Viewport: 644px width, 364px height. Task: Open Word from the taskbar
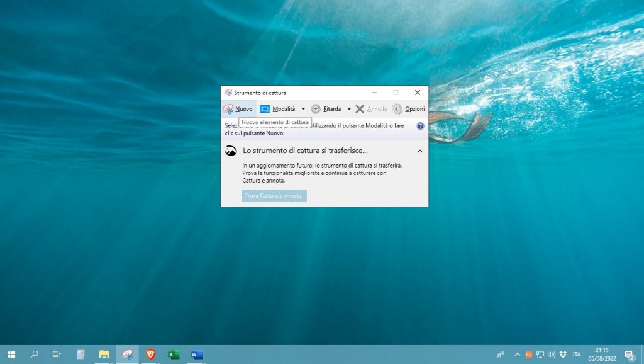[x=197, y=355]
